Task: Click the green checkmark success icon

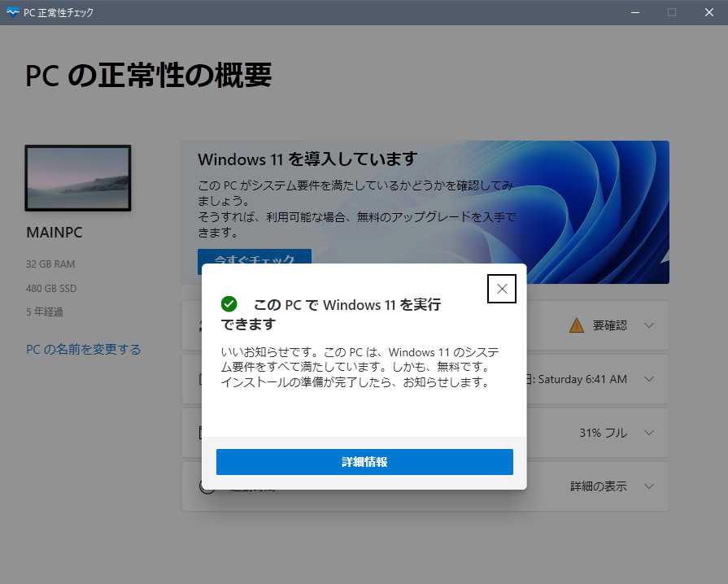Action: [229, 304]
